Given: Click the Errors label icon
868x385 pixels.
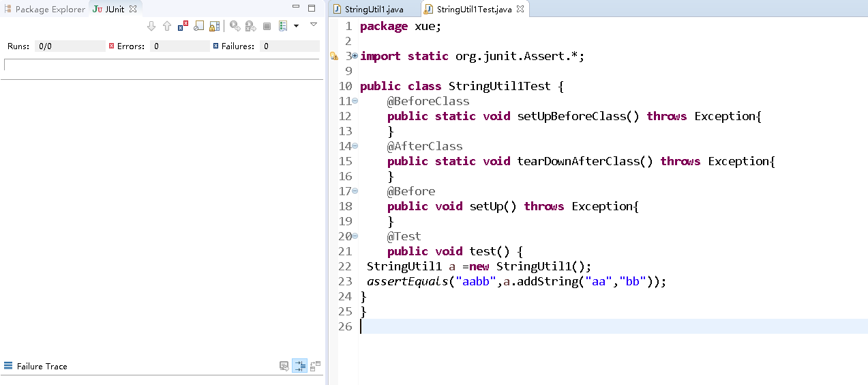Looking at the screenshot, I should coord(112,46).
